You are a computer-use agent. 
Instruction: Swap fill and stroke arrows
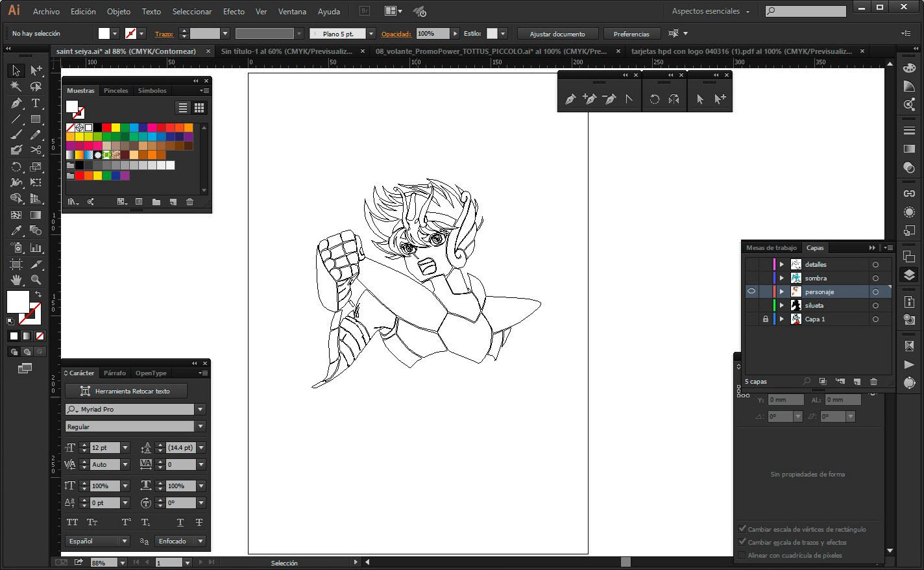[38, 294]
